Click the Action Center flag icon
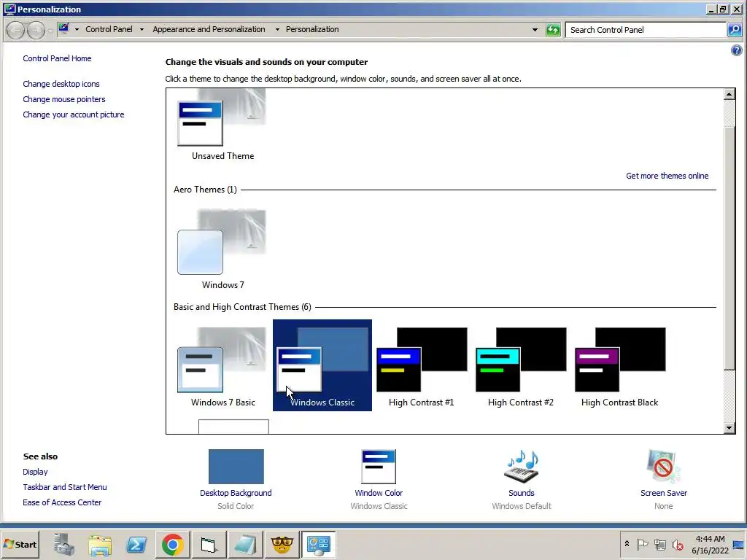This screenshot has width=747, height=560. (x=642, y=544)
